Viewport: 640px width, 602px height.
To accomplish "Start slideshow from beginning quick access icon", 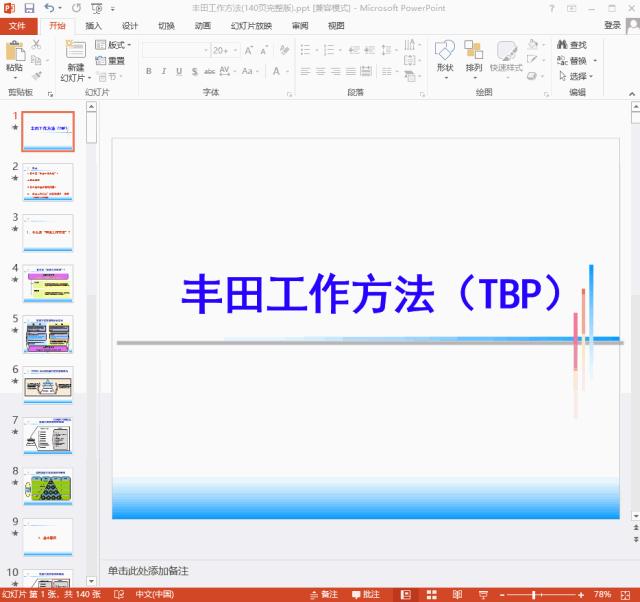I will (x=97, y=8).
